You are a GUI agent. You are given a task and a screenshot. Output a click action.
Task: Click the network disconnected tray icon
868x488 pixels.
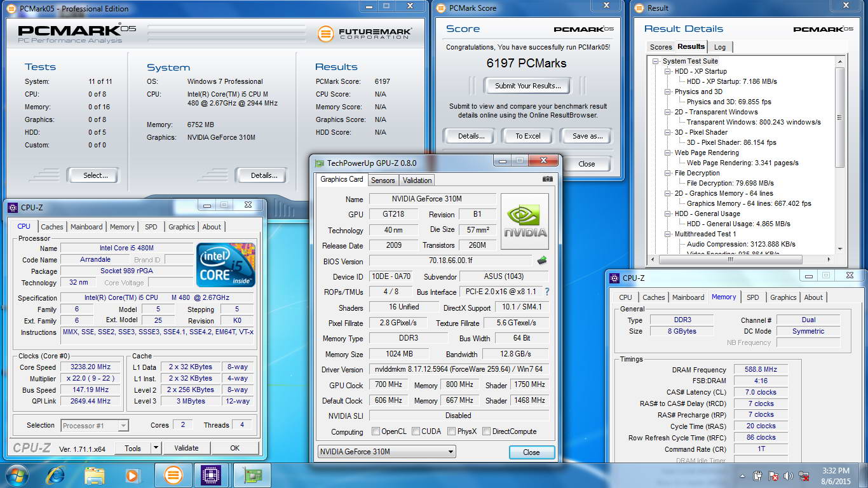804,476
